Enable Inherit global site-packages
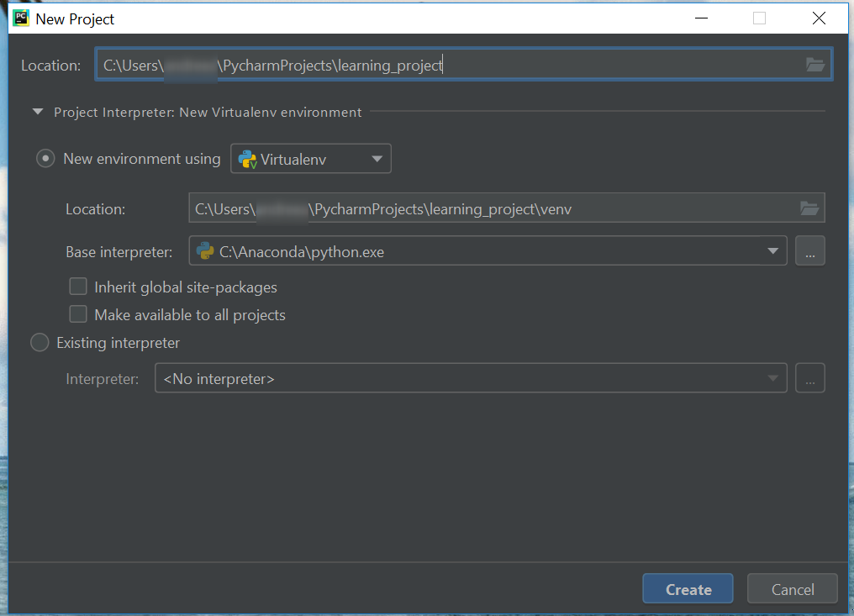Screen dimensions: 854x616 [x=78, y=287]
